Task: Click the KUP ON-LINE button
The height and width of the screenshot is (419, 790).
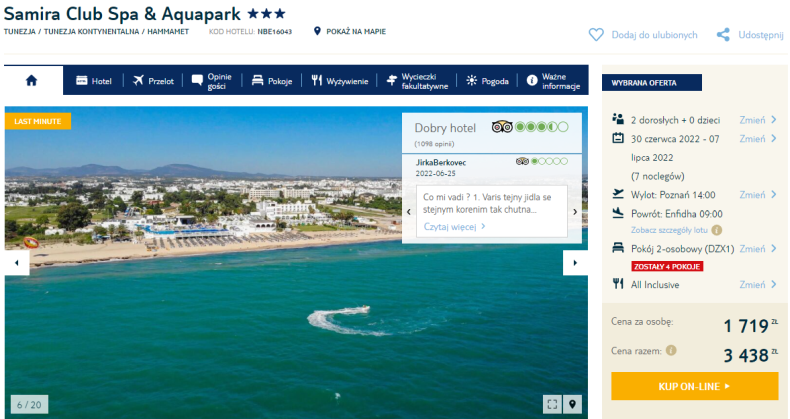Action: pos(695,386)
